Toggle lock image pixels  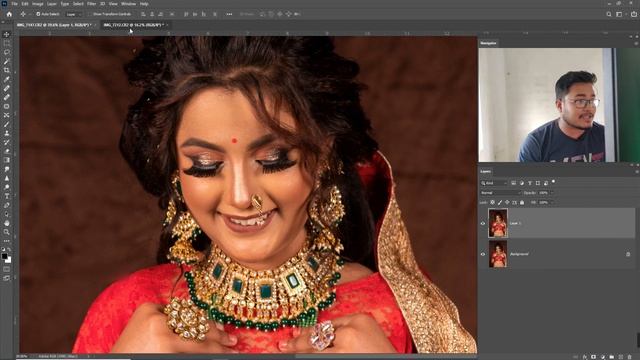[x=500, y=202]
